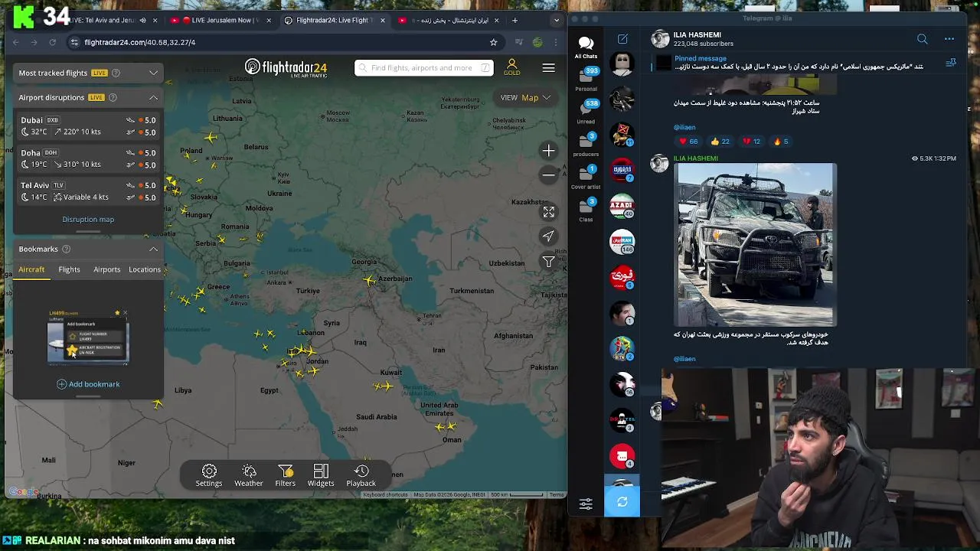Click the Flightradar24 logo
Screen dimensions: 980x551
pyautogui.click(x=286, y=67)
